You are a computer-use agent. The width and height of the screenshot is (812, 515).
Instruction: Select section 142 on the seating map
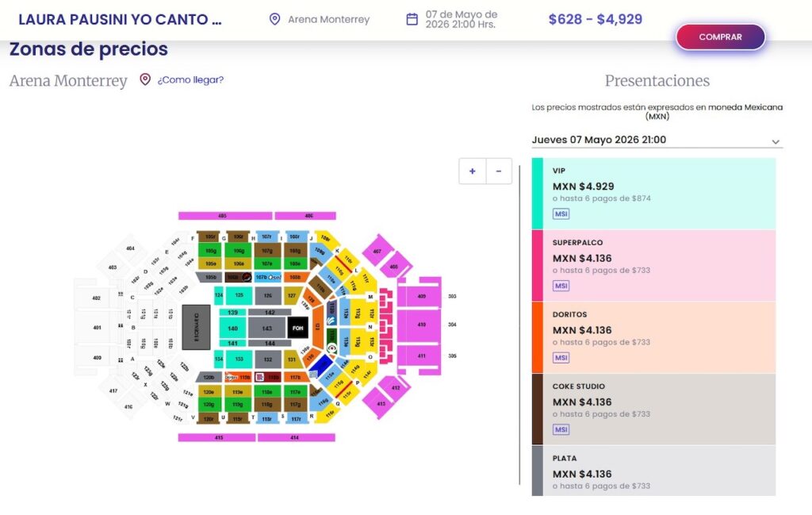[x=269, y=312]
